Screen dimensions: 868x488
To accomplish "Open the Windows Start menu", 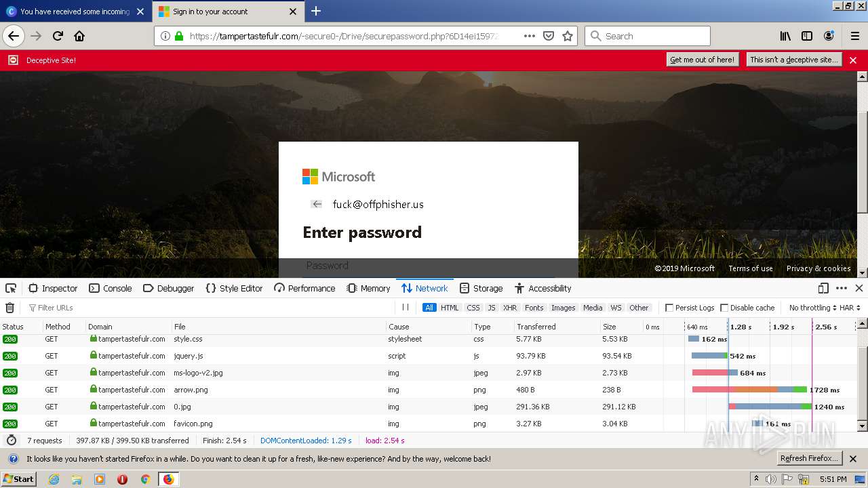I will point(18,479).
